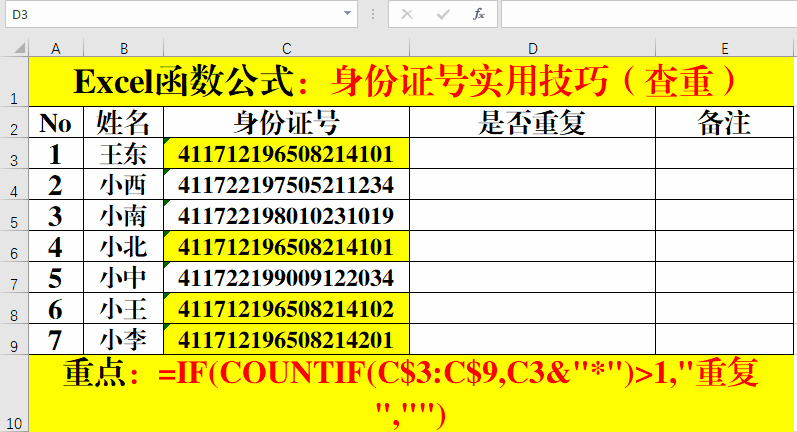Select the '是否重复' cell for 小李
This screenshot has width=797, height=432.
(533, 339)
